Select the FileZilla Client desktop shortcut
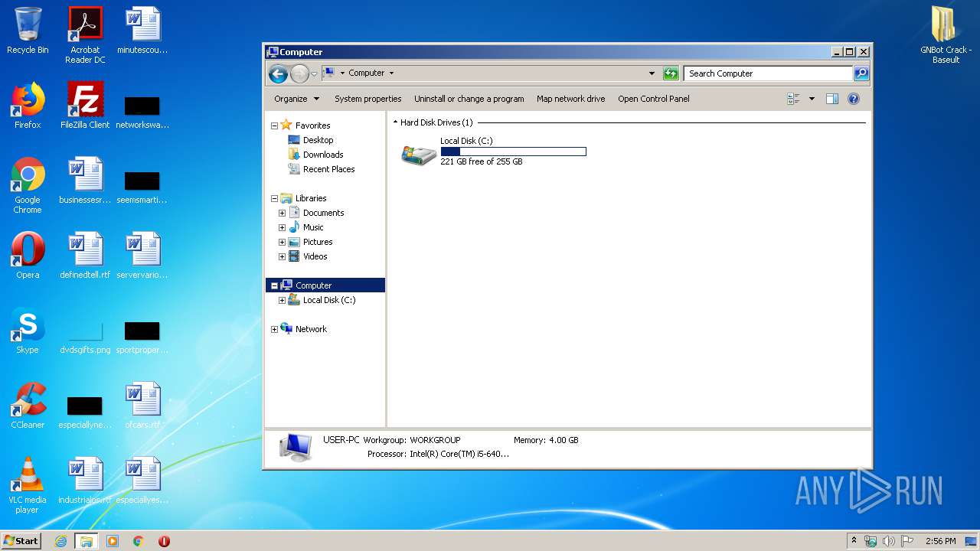Screen dimensions: 980x551 click(x=85, y=106)
